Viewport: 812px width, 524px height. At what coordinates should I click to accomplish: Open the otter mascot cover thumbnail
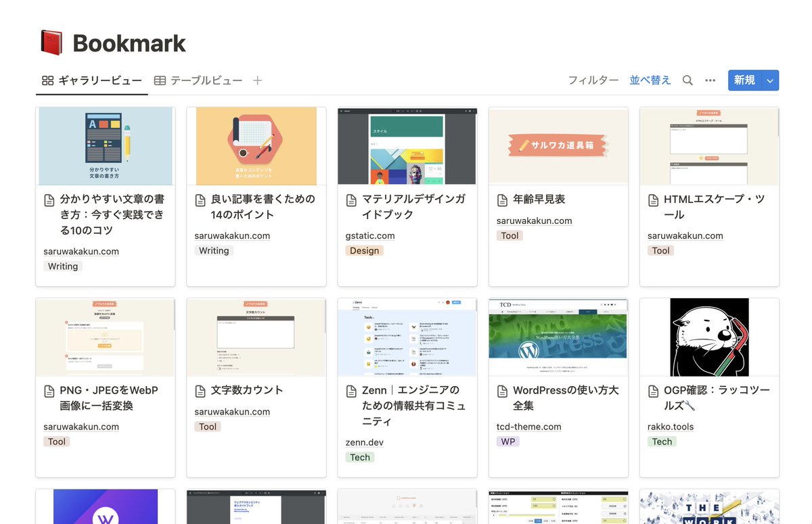click(709, 337)
